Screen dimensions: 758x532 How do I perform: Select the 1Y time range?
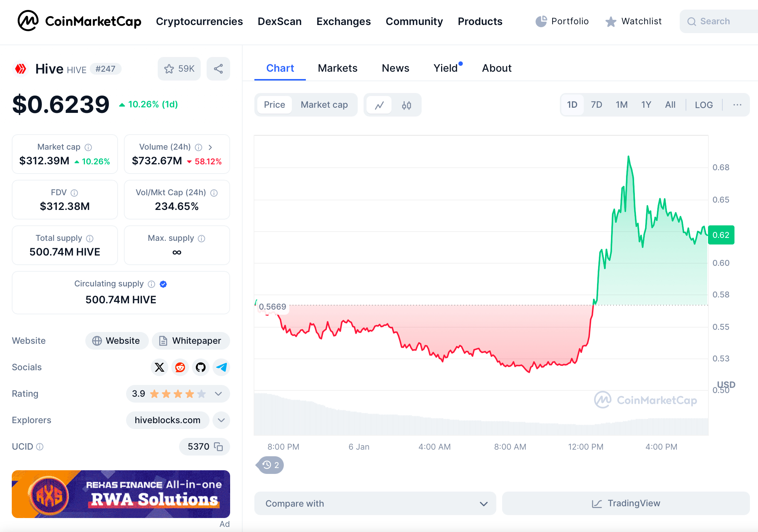pyautogui.click(x=646, y=105)
